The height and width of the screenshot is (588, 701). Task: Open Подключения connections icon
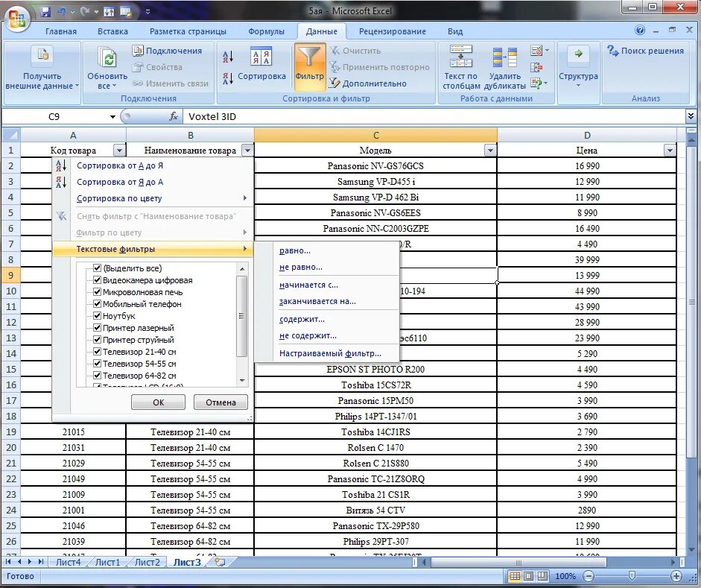[138, 51]
